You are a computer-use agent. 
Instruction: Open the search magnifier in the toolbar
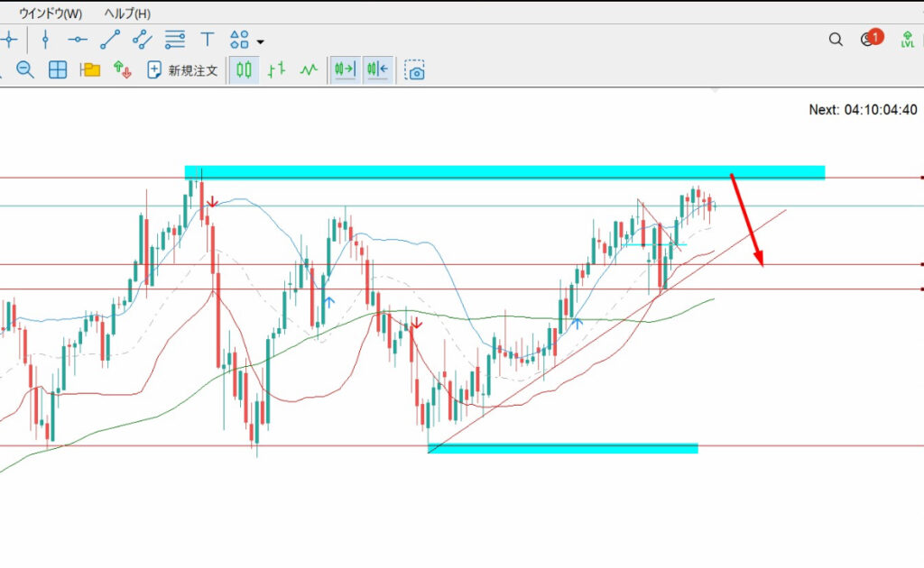[x=836, y=40]
